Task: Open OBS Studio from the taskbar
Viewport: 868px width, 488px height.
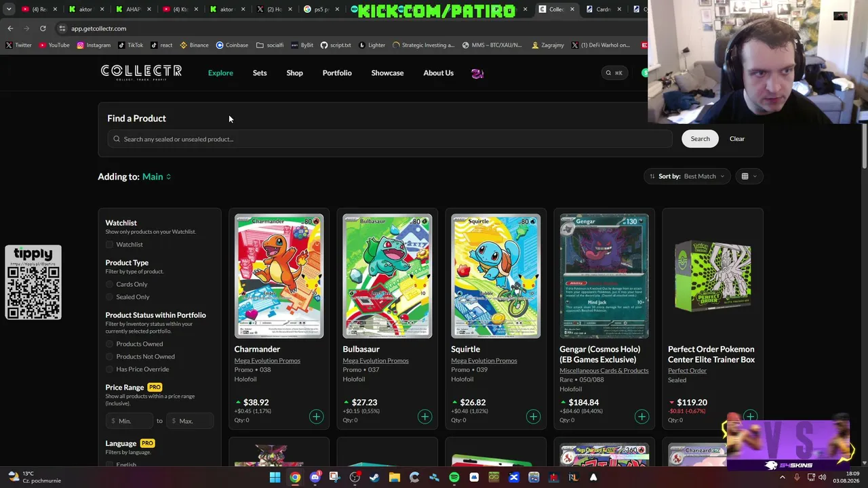Action: pos(355,477)
